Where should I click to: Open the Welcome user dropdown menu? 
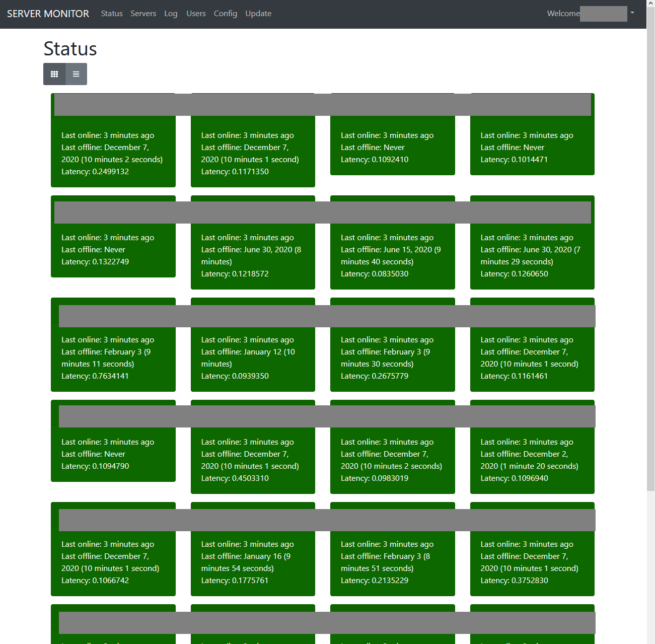click(591, 14)
